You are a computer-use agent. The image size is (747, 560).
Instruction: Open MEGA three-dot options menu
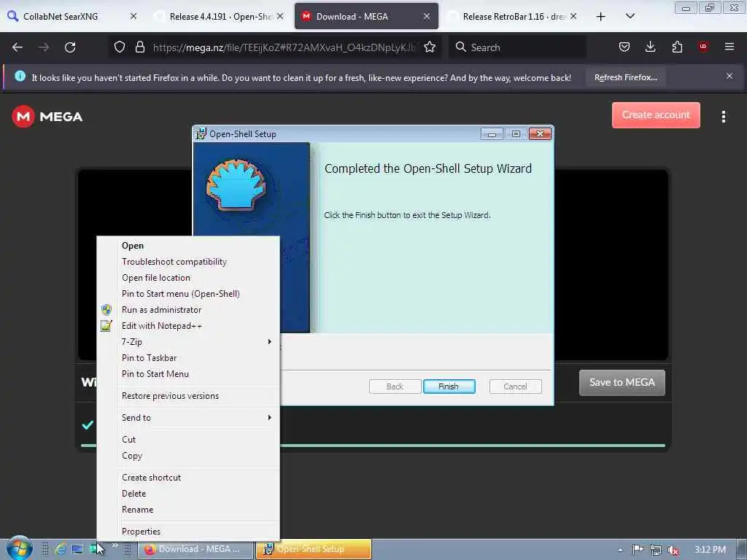[723, 116]
